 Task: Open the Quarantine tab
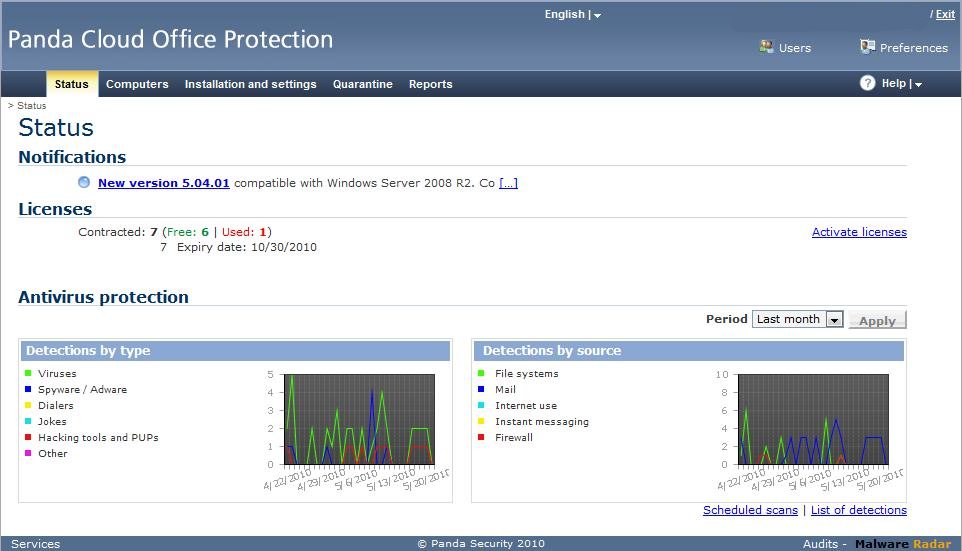tap(362, 85)
